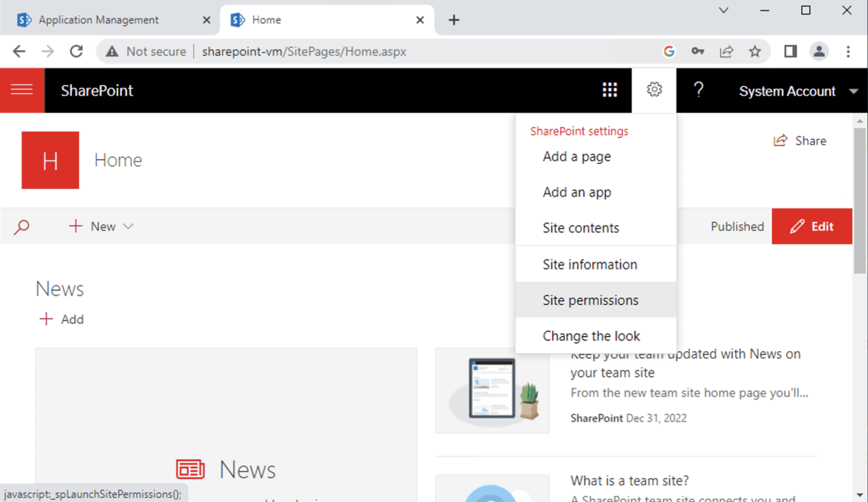Click the Published status label
The height and width of the screenshot is (502, 868).
[x=737, y=226]
